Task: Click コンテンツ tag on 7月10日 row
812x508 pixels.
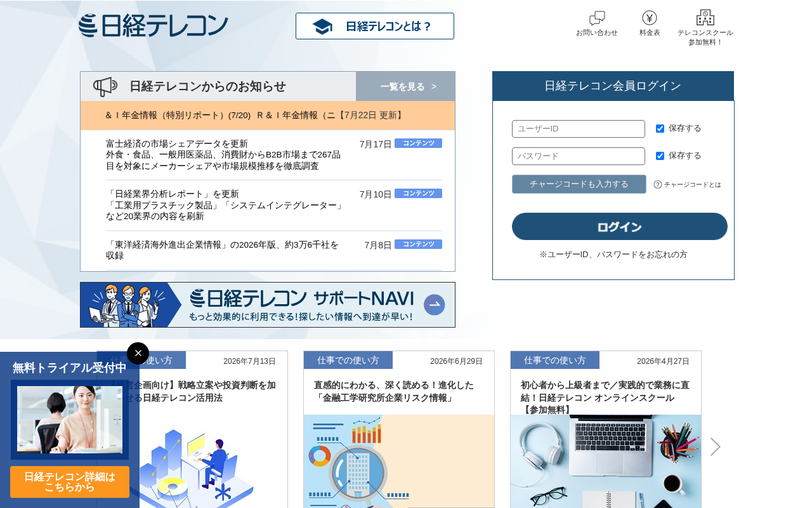Action: [x=418, y=194]
